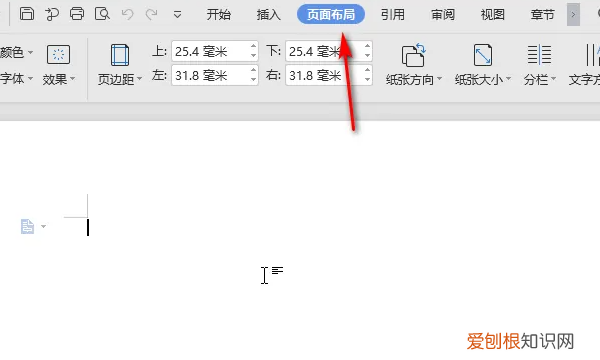600x360 pixels.
Task: Expand the paragraph layout icon dropdown
Action: point(43,226)
